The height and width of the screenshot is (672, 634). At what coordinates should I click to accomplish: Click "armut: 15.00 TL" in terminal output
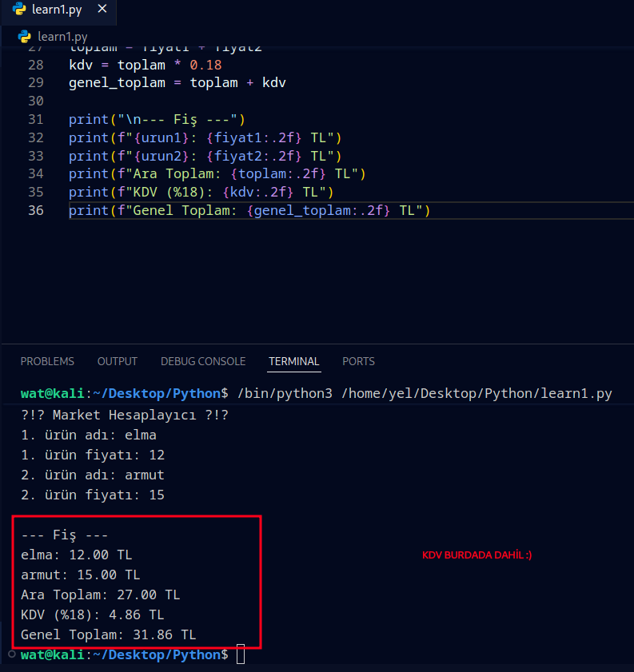point(81,575)
